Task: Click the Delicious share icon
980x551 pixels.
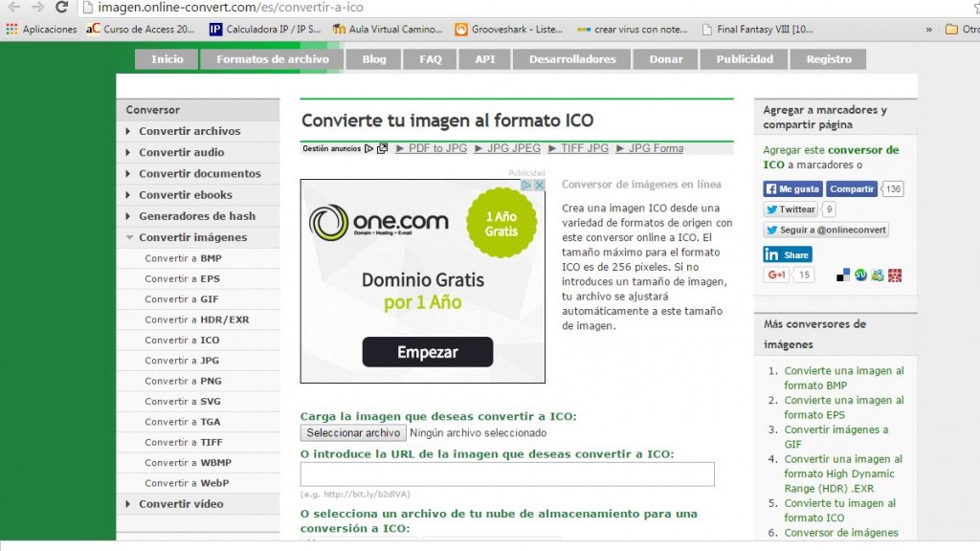Action: tap(843, 275)
